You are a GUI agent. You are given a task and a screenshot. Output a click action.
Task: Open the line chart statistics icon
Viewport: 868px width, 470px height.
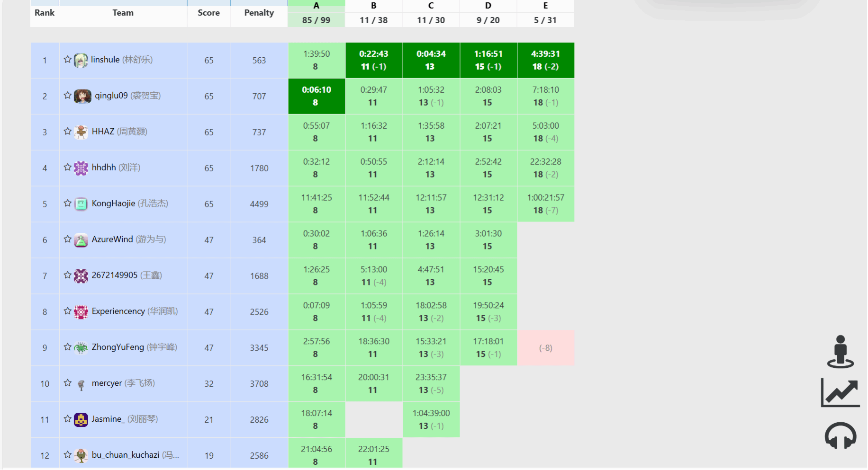tap(840, 392)
